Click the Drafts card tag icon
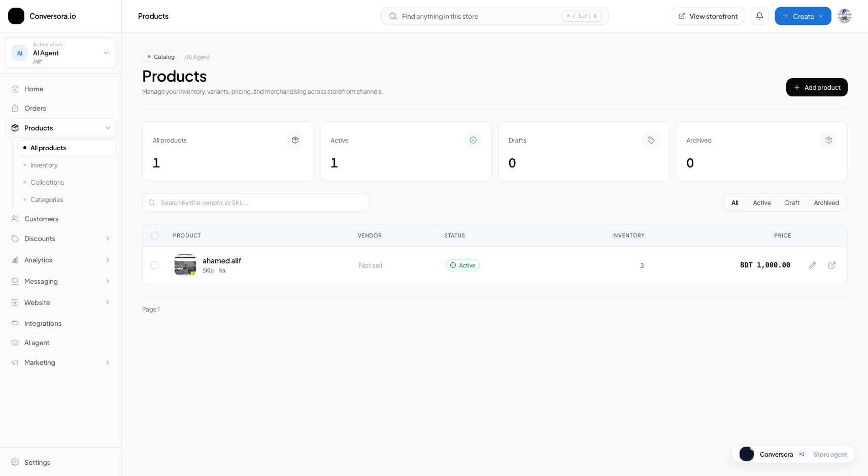This screenshot has width=868, height=476. point(651,140)
